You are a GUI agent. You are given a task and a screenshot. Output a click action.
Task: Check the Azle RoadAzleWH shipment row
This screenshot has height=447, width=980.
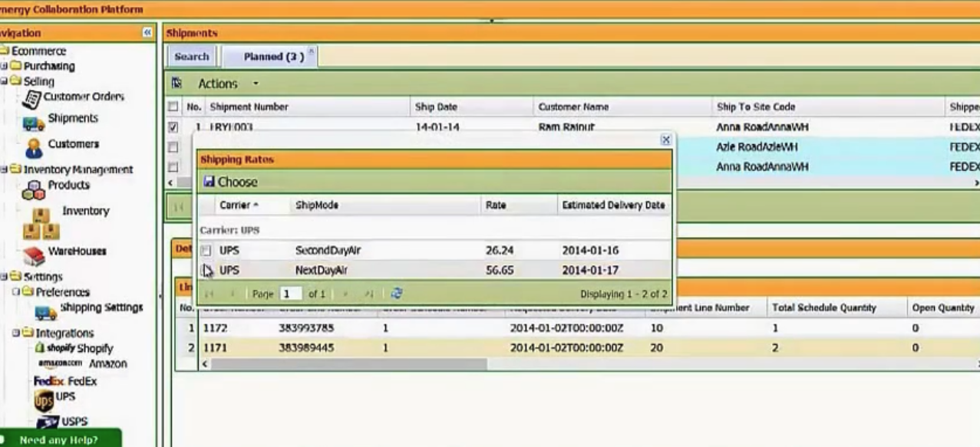point(173,146)
